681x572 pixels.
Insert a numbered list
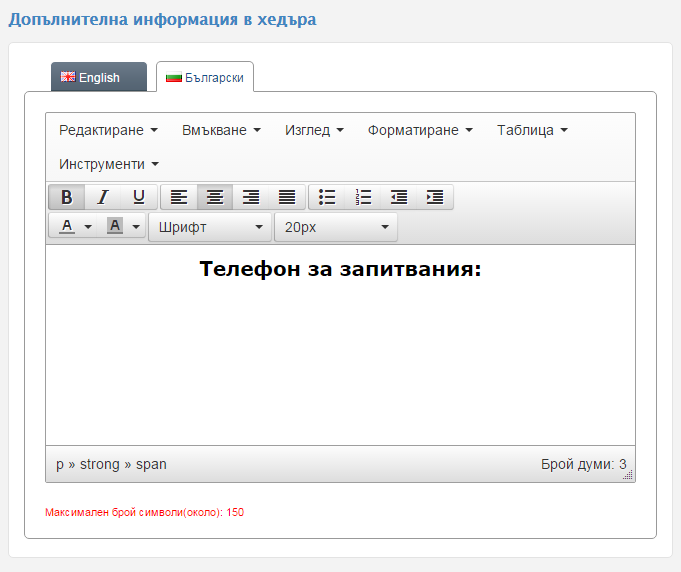tap(363, 197)
